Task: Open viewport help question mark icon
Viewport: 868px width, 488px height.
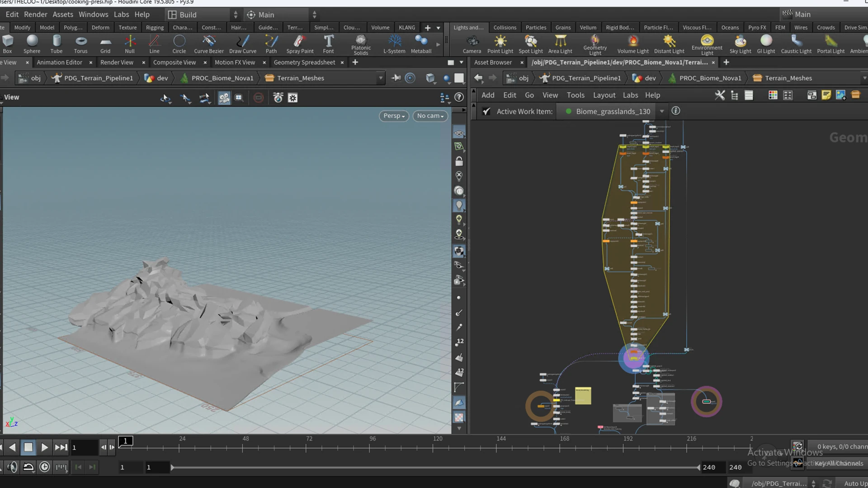Action: pos(459,97)
